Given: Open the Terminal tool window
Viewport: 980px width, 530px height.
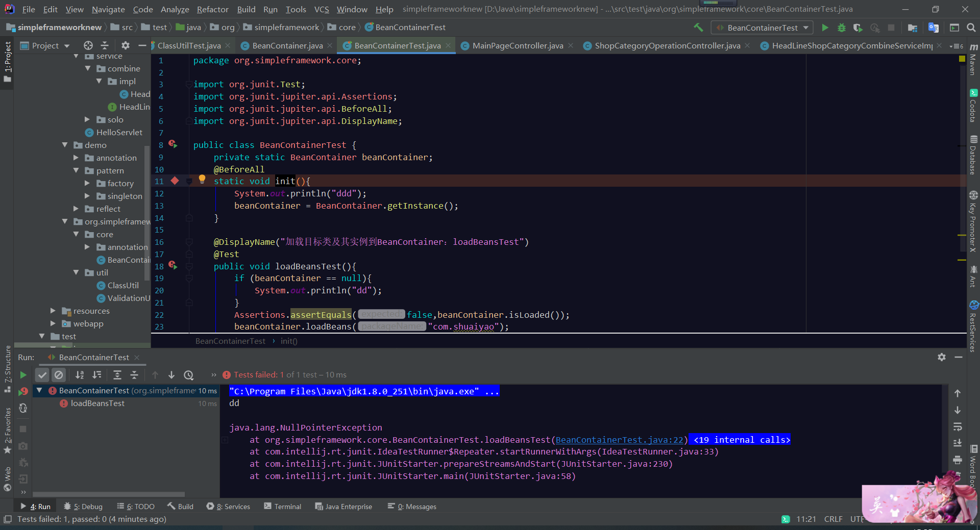Looking at the screenshot, I should pyautogui.click(x=283, y=507).
